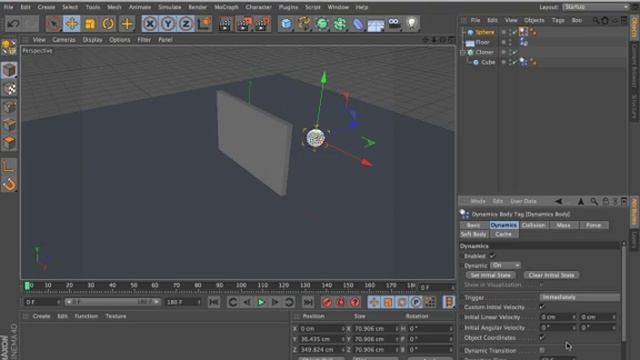The image size is (640, 360).
Task: Play the animation forward
Action: (261, 302)
